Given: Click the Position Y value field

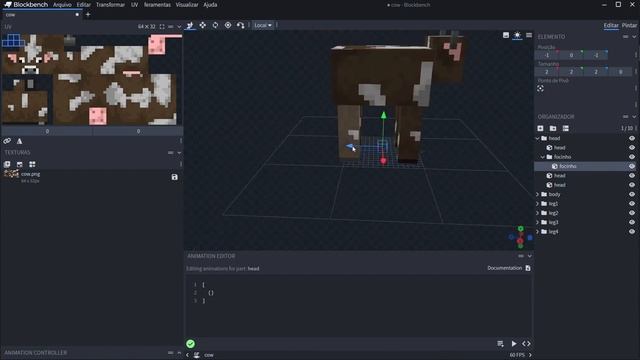Looking at the screenshot, I should [x=571, y=55].
